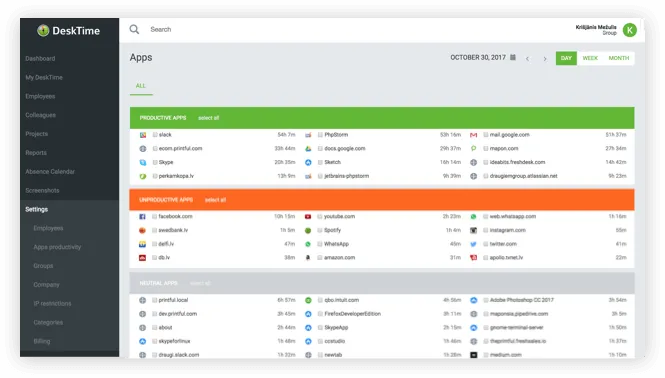This screenshot has width=665, height=378.
Task: Click the facebook.com icon
Action: (142, 217)
